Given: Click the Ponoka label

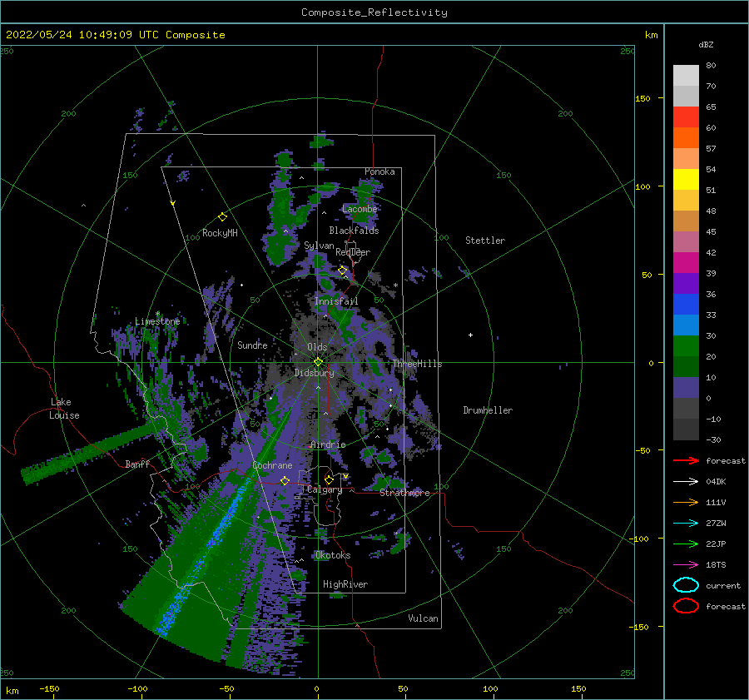Looking at the screenshot, I should (x=379, y=171).
